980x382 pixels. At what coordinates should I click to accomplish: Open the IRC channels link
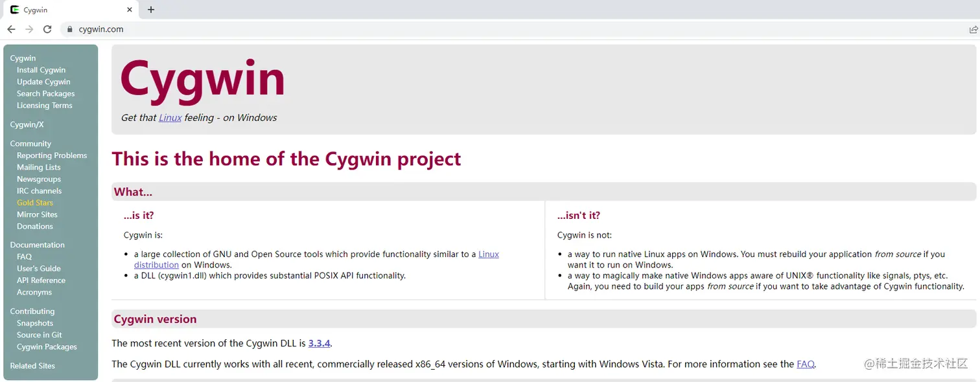point(39,191)
